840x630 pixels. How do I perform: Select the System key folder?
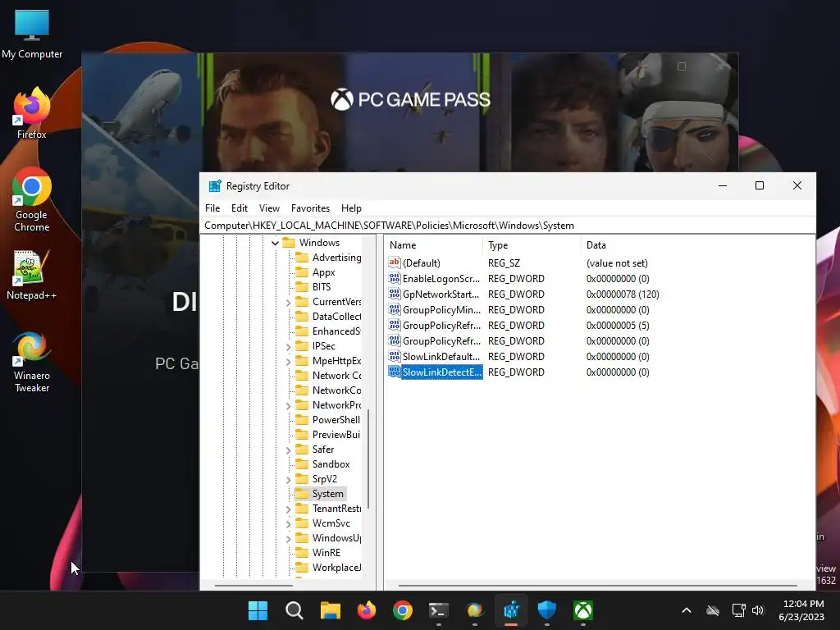(320, 493)
